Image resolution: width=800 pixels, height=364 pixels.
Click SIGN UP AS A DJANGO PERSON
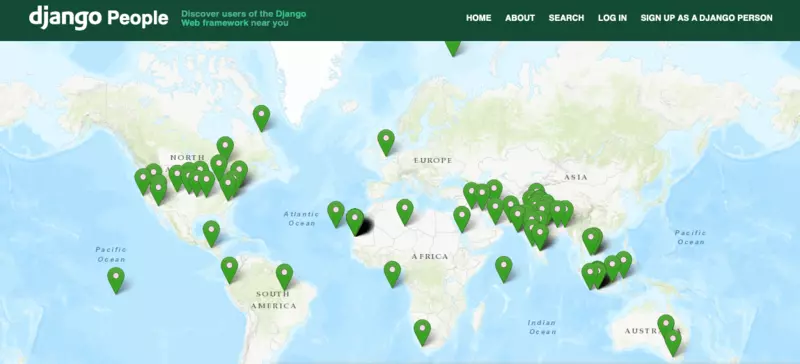(x=707, y=18)
